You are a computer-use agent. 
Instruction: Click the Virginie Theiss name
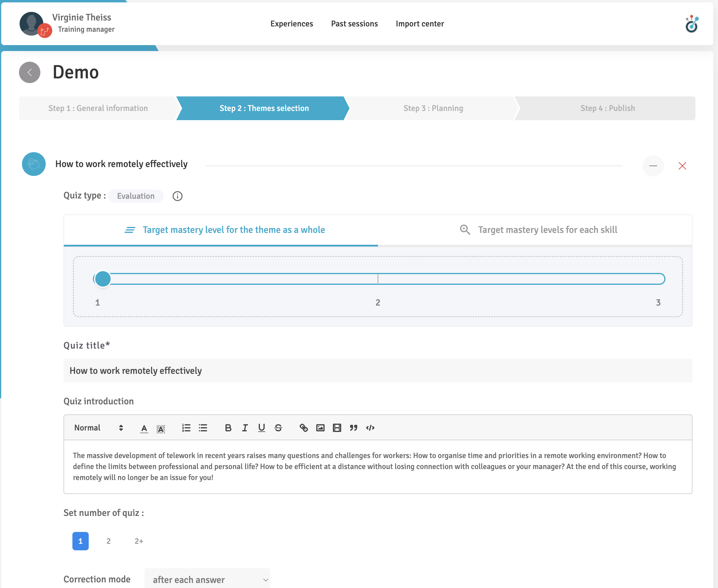(x=82, y=17)
